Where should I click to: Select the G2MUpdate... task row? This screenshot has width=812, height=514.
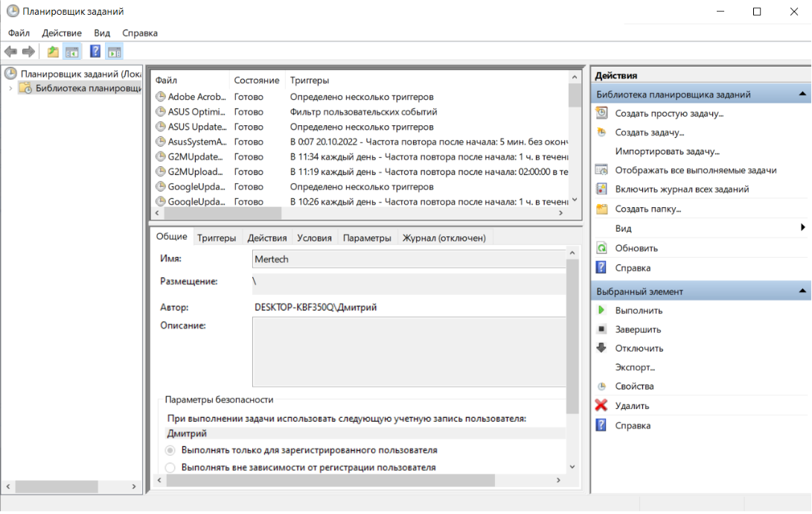click(360, 156)
